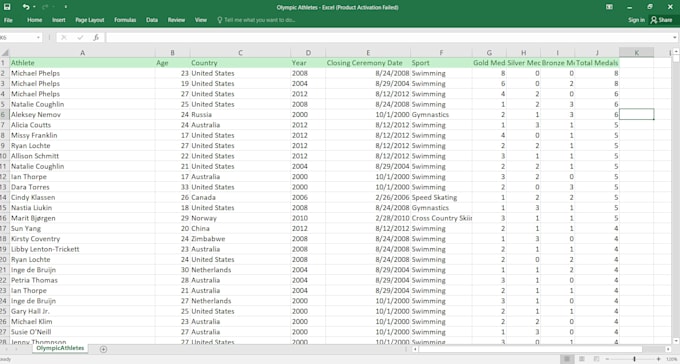Image resolution: width=680 pixels, height=364 pixels.
Task: Switch to the Insert tab
Action: 59,20
